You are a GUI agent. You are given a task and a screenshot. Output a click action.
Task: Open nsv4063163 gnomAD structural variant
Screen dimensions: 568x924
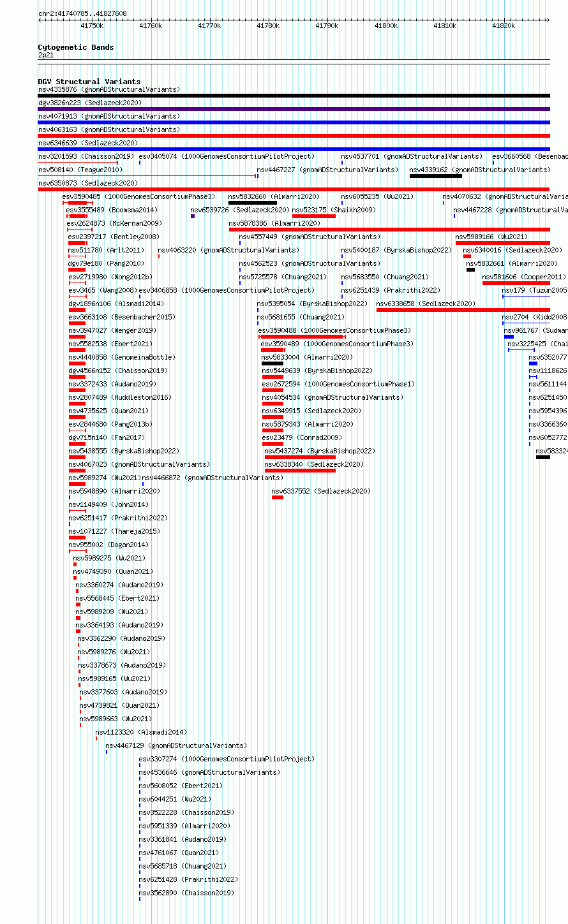109,129
